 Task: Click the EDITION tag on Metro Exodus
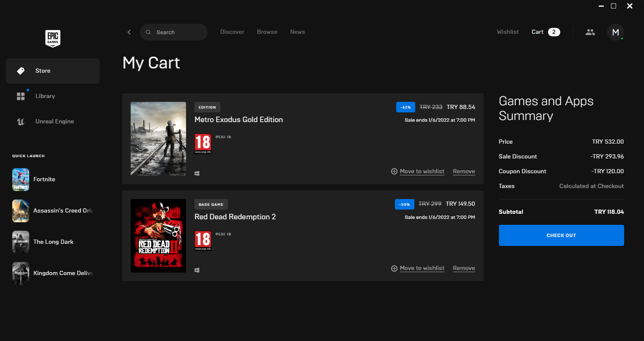207,107
